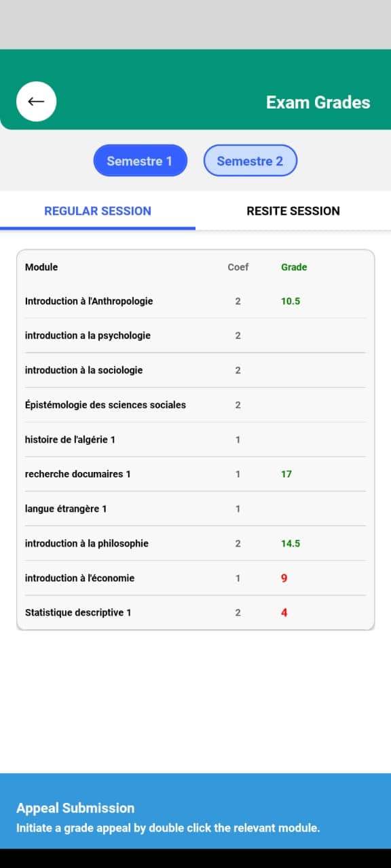This screenshot has height=868, width=391.
Task: Select recherche documaires 1 module
Action: click(x=195, y=474)
